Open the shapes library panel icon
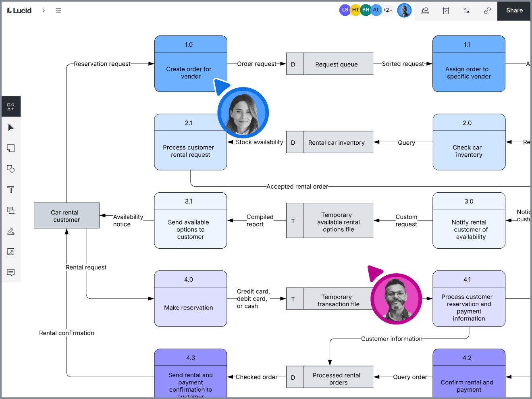The height and width of the screenshot is (399, 532). 11,107
